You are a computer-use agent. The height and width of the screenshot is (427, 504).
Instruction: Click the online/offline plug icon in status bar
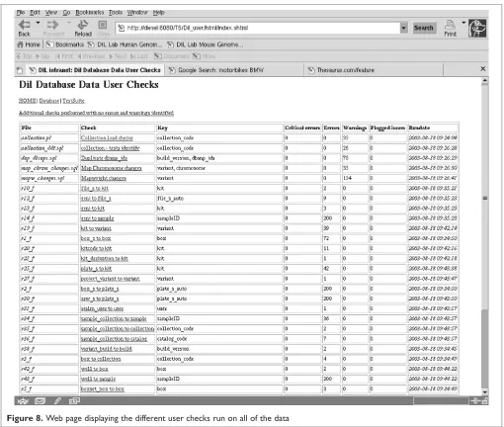point(475,401)
